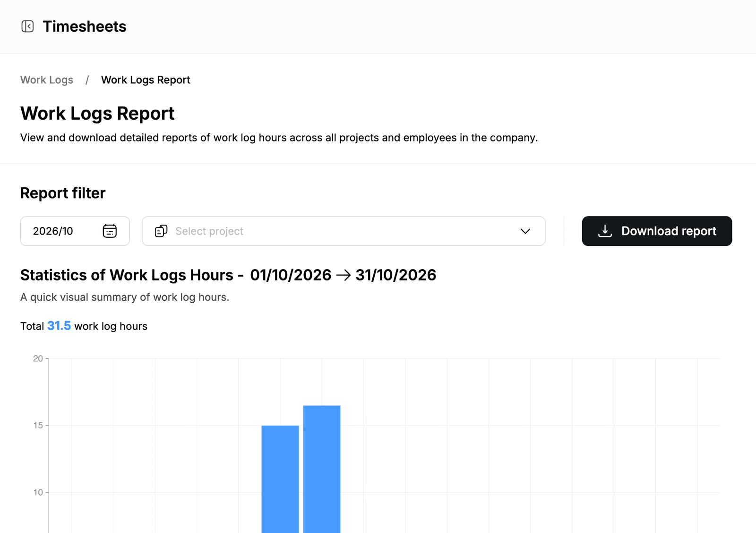The width and height of the screenshot is (756, 533).
Task: Click the 01/10/2026 start date text
Action: (x=291, y=275)
